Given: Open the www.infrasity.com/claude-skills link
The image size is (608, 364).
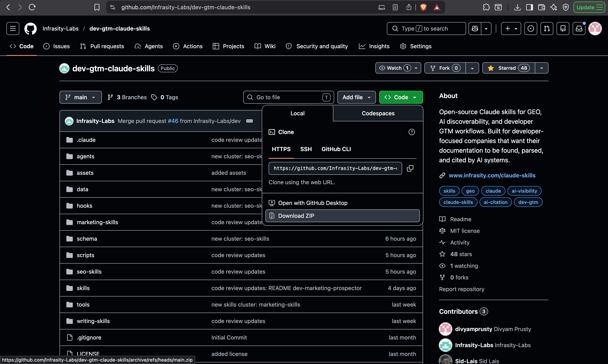Looking at the screenshot, I should [492, 175].
